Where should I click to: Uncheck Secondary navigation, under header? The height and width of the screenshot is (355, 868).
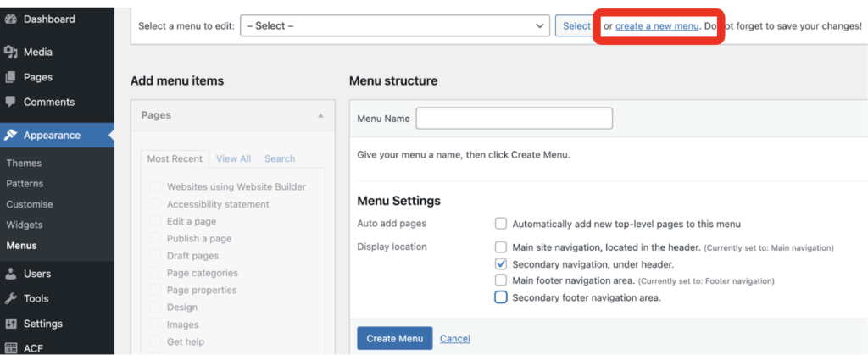point(501,263)
